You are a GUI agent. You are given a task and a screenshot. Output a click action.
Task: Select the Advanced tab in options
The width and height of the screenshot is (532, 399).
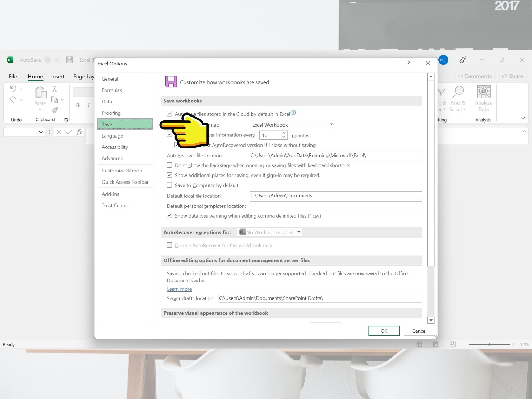point(112,159)
